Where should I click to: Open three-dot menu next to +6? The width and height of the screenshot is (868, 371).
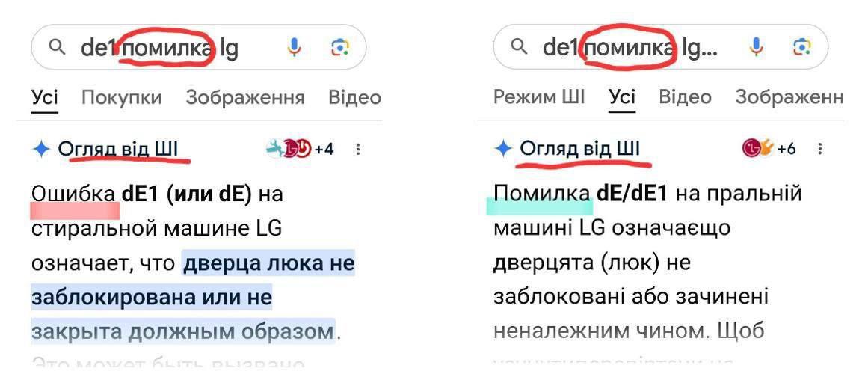tap(820, 149)
